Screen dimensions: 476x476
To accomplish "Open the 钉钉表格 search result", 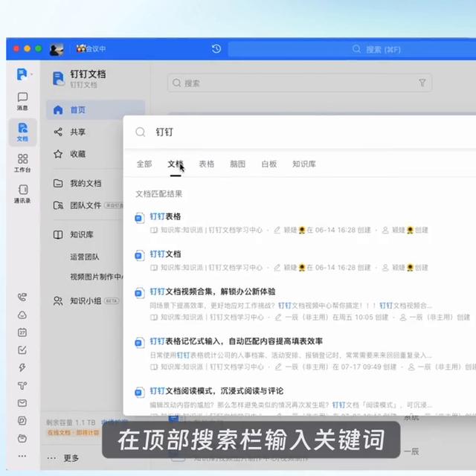I will pos(165,216).
